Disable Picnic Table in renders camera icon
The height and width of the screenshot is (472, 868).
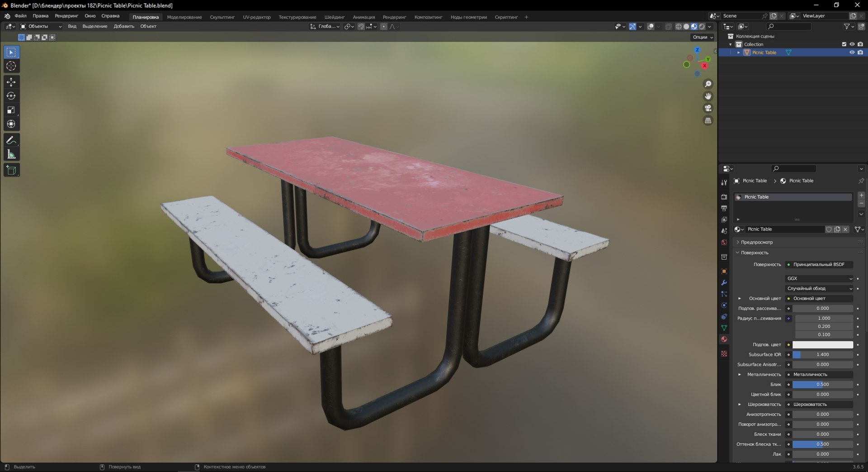(x=860, y=52)
